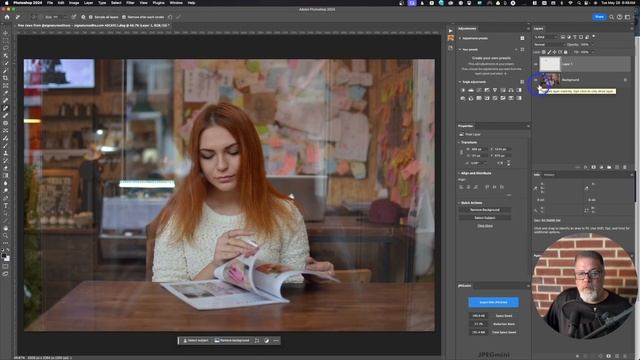
Task: Open the Image menu
Action: (x=74, y=3)
